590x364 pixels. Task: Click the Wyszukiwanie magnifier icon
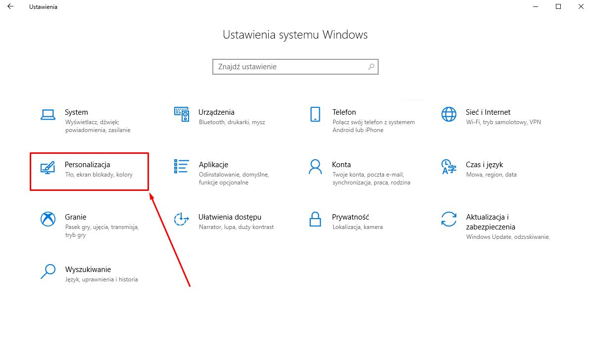(x=48, y=272)
